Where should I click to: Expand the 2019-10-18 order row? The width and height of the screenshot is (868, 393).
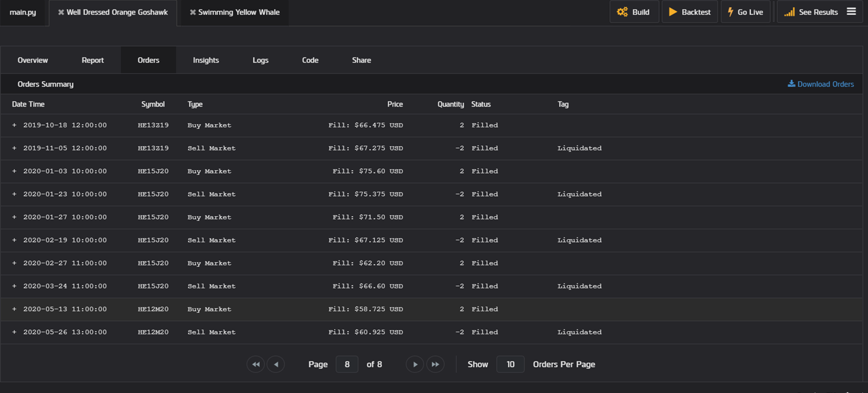14,125
